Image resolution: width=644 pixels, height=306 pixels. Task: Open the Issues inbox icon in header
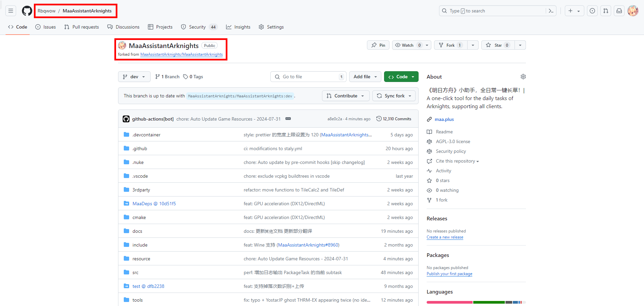point(592,11)
